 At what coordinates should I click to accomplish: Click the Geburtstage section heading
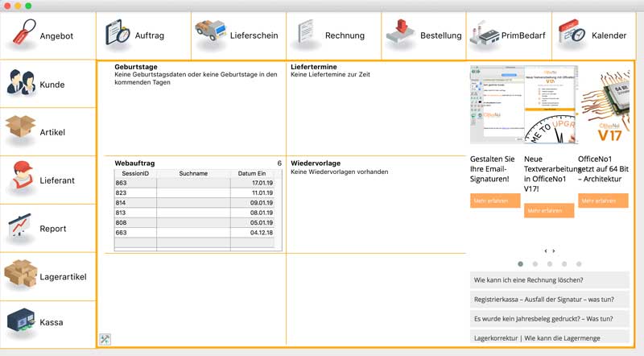click(136, 67)
